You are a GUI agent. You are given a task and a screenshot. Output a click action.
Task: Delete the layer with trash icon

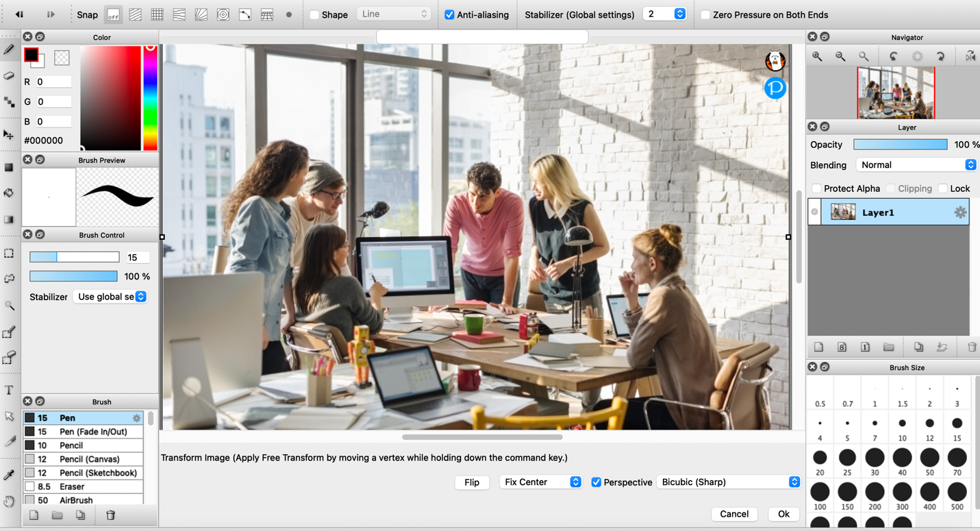click(972, 347)
